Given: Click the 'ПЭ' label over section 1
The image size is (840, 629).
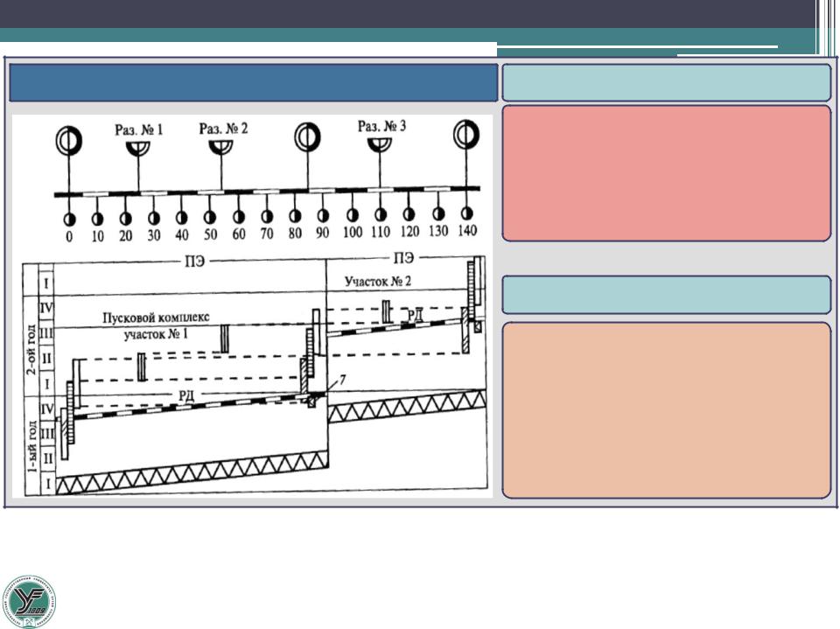Looking at the screenshot, I should 194,262.
